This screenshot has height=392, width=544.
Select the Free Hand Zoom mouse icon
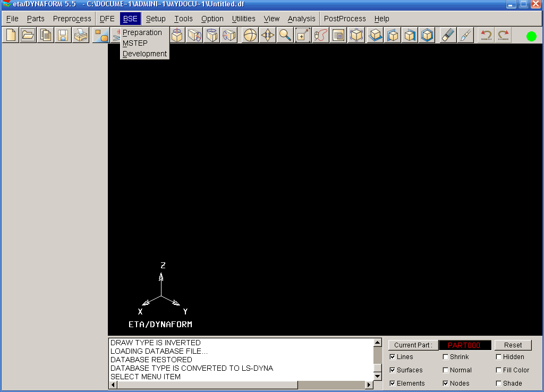[x=320, y=35]
